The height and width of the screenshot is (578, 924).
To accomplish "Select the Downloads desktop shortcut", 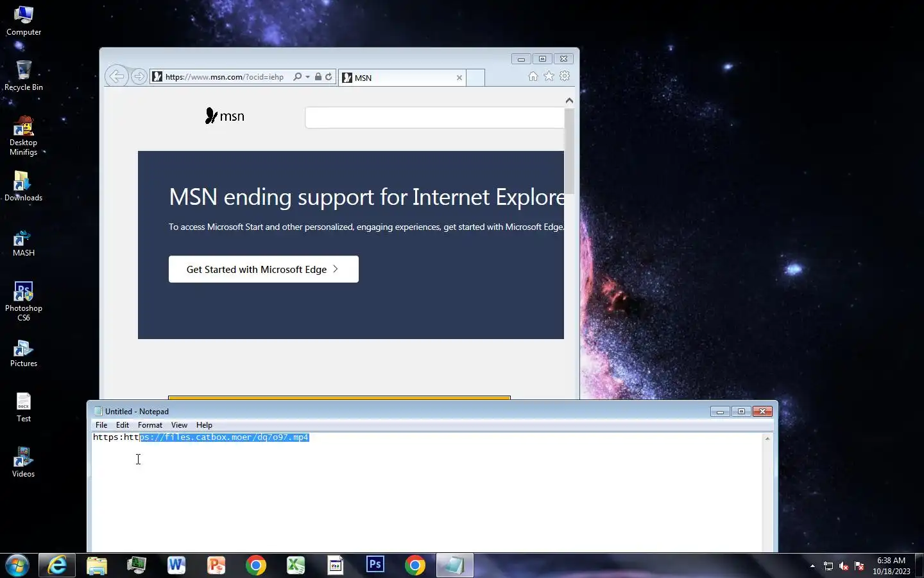I will pos(24,186).
